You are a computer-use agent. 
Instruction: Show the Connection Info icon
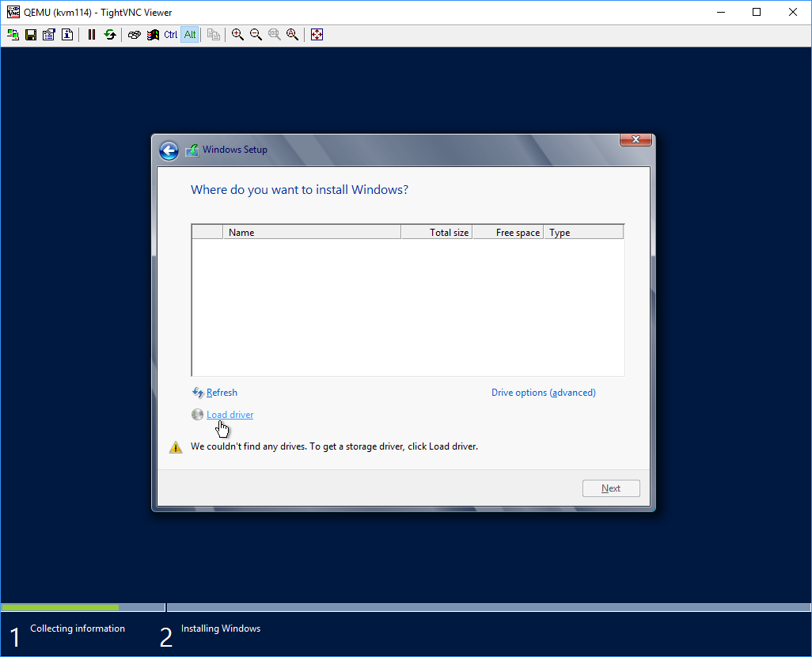tap(67, 35)
